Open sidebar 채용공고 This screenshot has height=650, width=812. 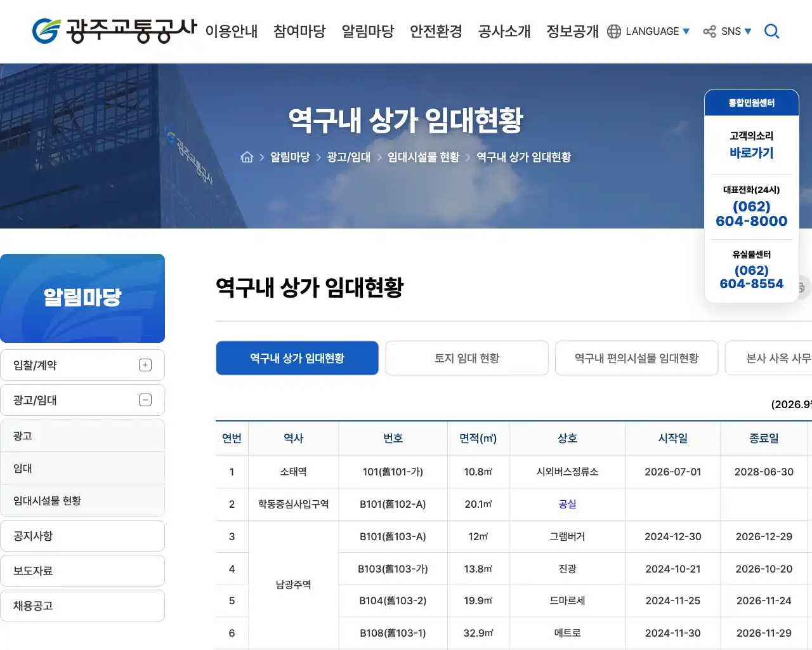click(82, 606)
